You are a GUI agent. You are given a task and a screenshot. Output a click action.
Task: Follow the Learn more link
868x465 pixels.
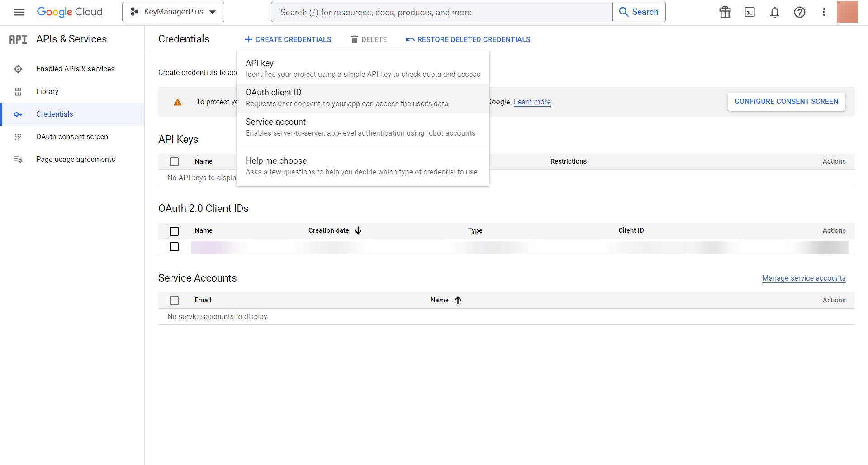coord(532,102)
